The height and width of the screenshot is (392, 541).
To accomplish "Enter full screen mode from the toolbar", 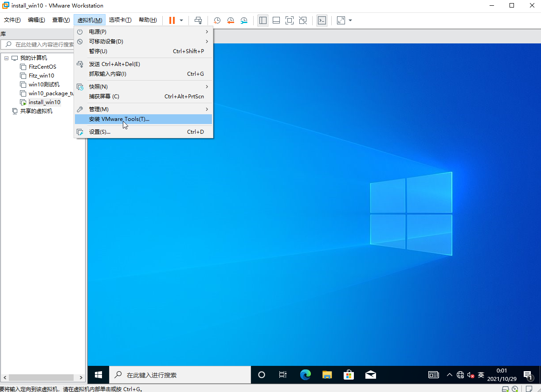I will click(x=290, y=20).
